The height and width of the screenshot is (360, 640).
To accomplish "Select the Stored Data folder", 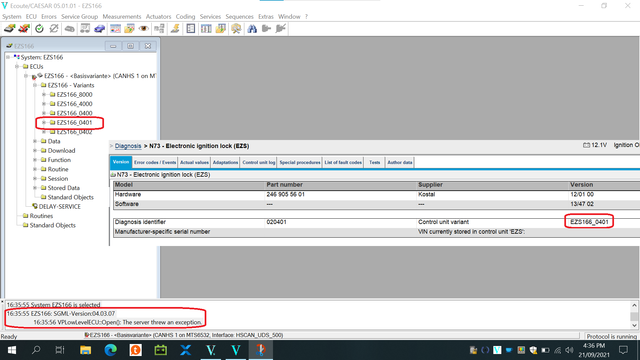I will click(64, 188).
